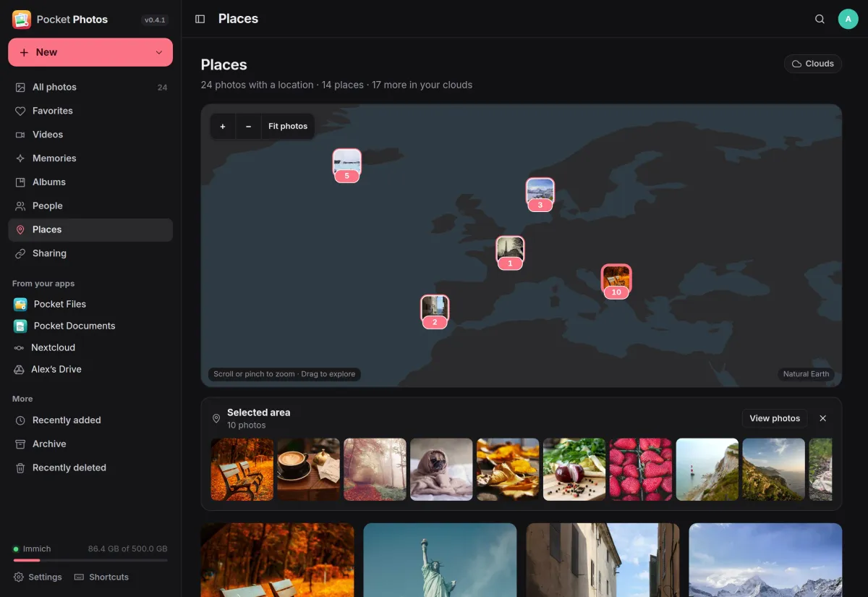
Task: Select map cluster with 2 photos
Action: point(435,311)
